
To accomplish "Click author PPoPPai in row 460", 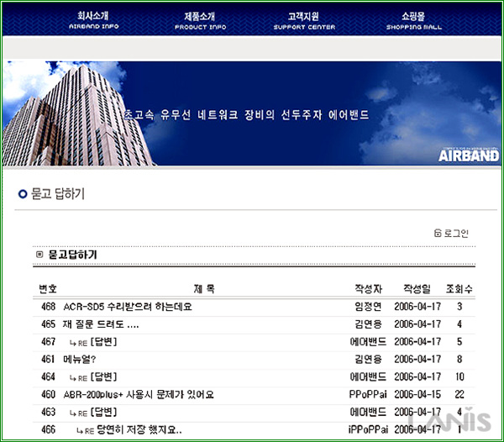I will click(368, 394).
